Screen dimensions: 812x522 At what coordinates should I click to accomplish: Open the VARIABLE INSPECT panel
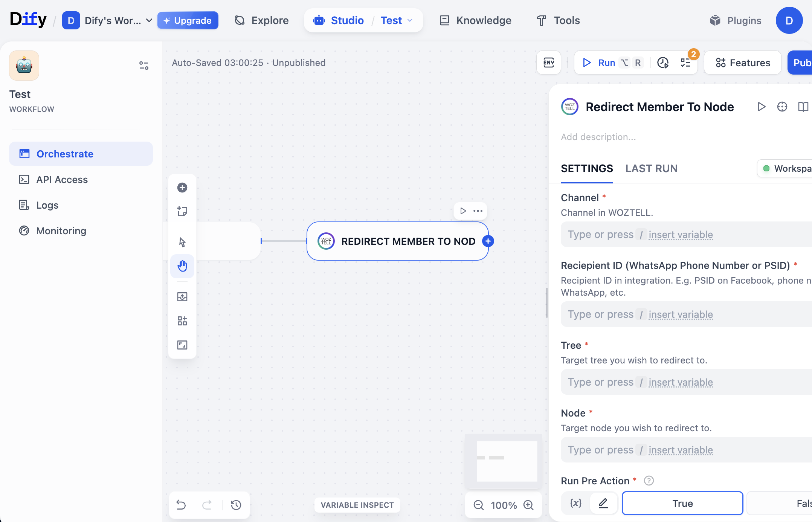pos(357,505)
